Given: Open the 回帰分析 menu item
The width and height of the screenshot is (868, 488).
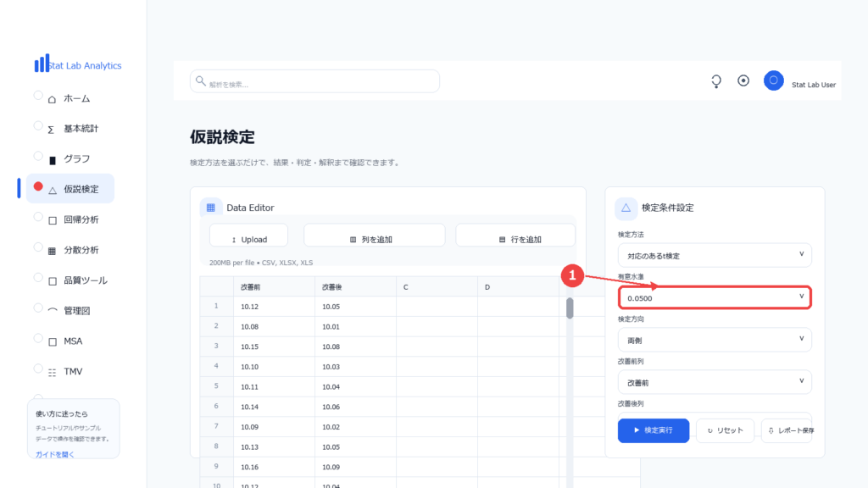Looking at the screenshot, I should click(x=81, y=219).
